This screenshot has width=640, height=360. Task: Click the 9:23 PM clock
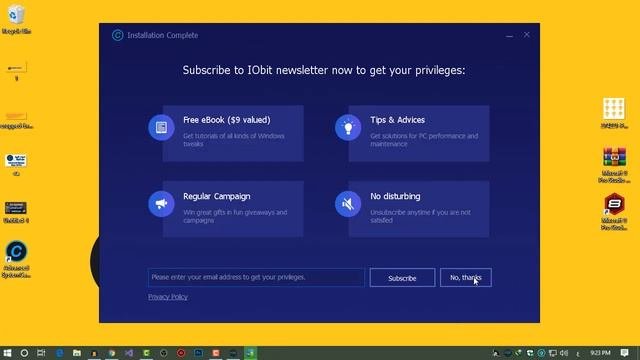(600, 353)
